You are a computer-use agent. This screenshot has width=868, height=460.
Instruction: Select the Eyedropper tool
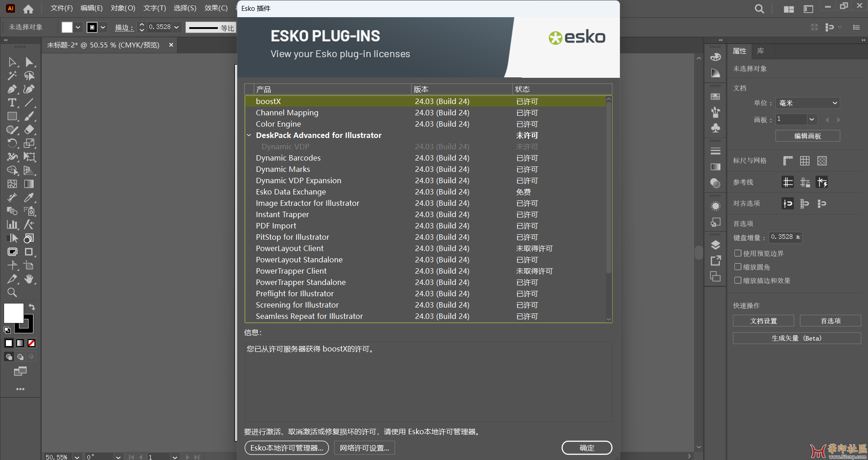[29, 198]
